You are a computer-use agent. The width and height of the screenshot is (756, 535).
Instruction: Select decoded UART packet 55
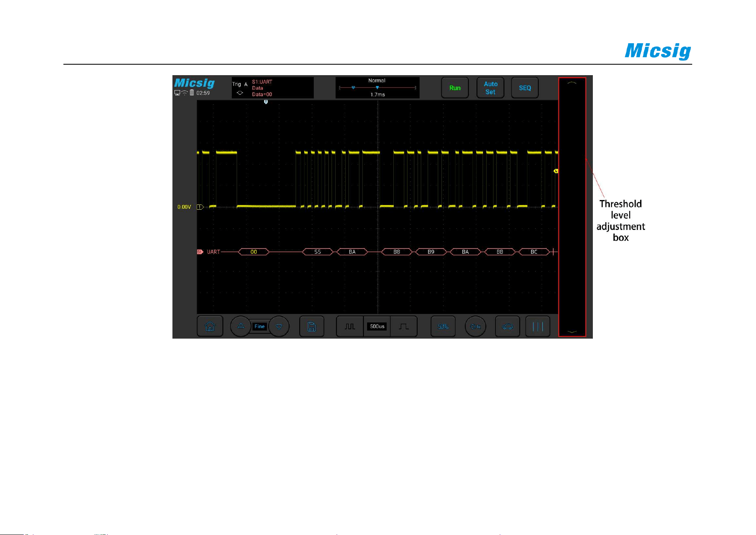pyautogui.click(x=318, y=252)
